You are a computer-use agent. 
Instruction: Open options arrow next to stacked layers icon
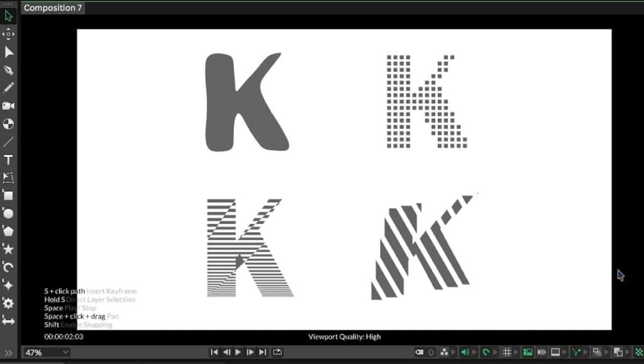(607, 352)
